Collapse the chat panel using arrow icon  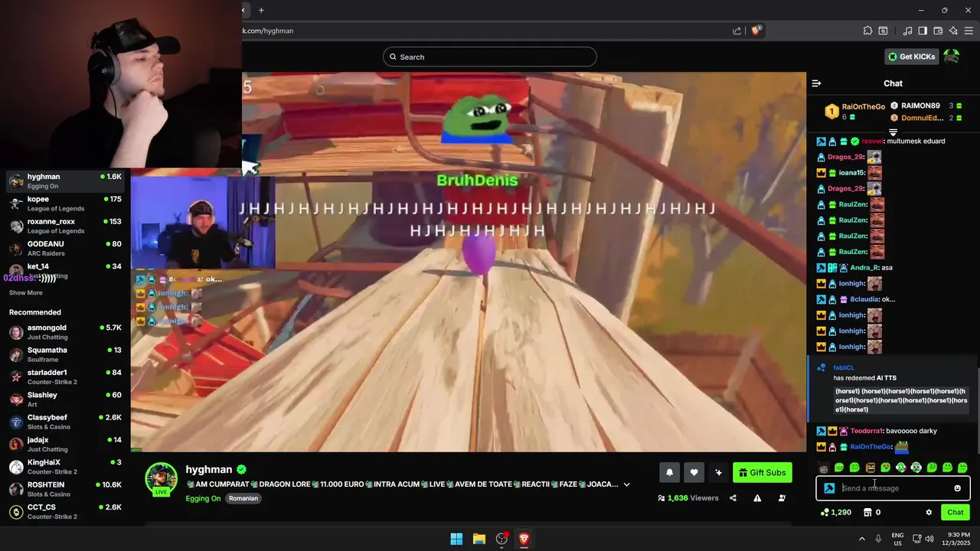816,83
